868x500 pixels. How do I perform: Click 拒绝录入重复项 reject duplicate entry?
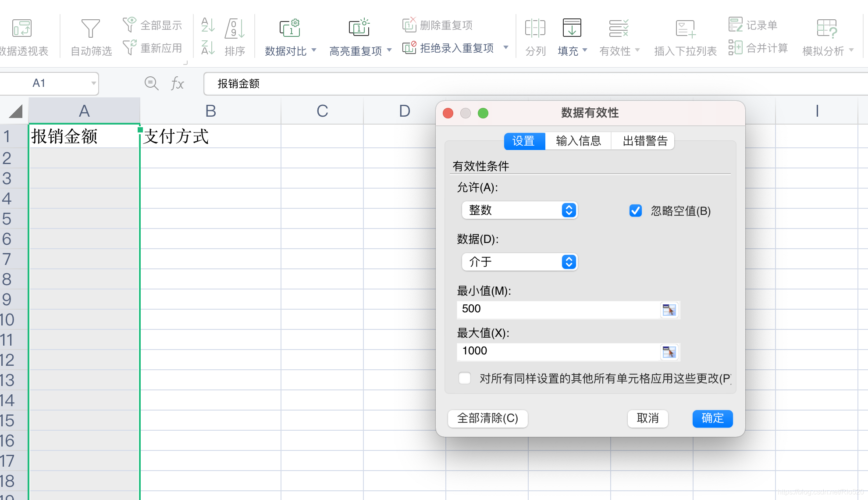pyautogui.click(x=448, y=48)
